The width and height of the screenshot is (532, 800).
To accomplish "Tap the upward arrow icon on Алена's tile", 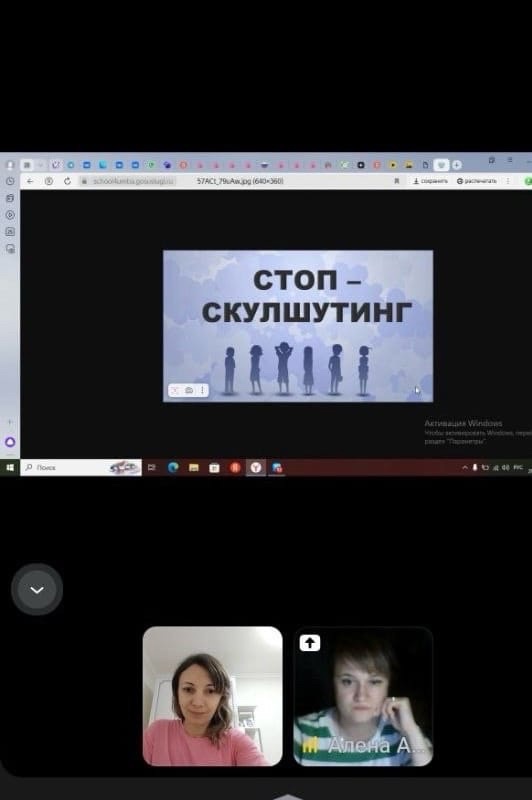I will (310, 643).
